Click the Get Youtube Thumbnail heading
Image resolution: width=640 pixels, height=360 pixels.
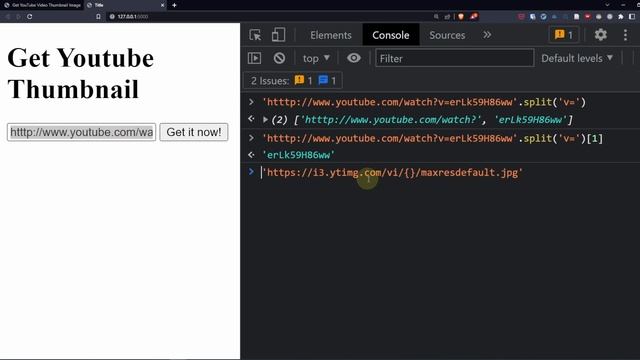click(81, 73)
